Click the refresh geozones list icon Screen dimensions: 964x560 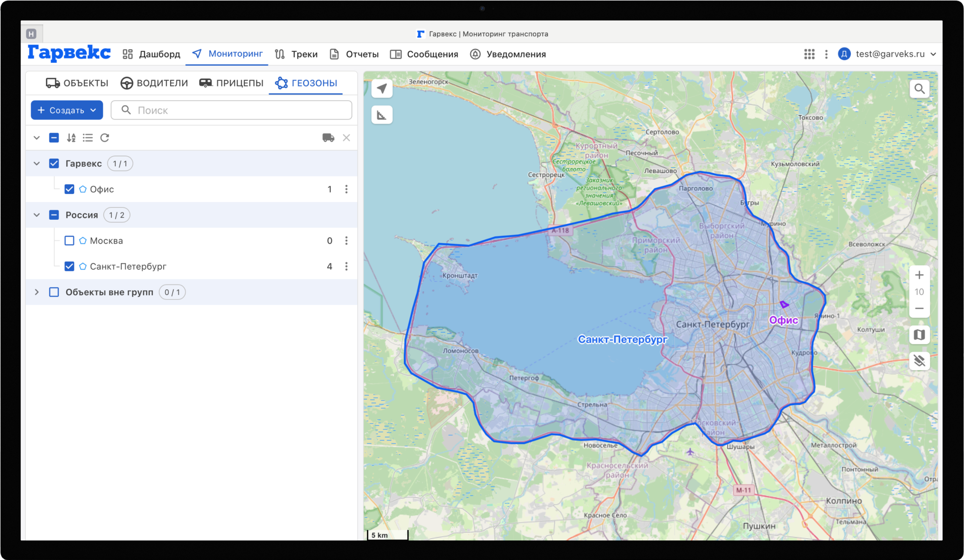point(105,138)
